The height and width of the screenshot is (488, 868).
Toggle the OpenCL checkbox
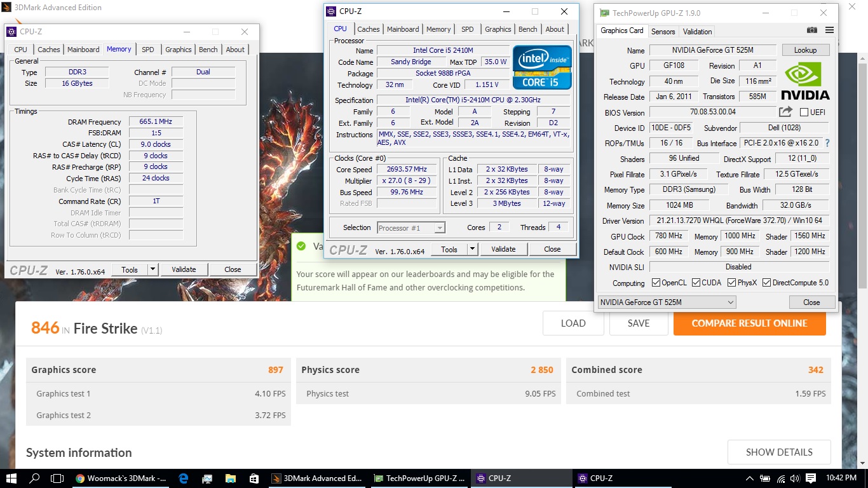(x=656, y=283)
